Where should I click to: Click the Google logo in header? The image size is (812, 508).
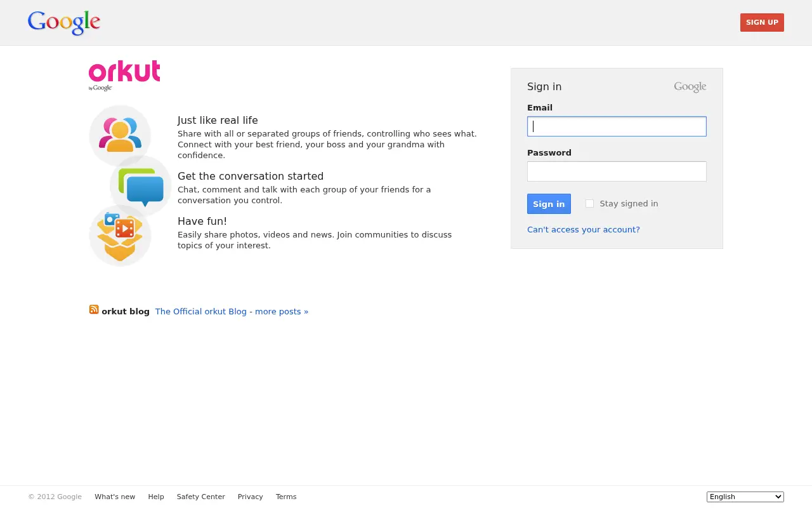(64, 23)
